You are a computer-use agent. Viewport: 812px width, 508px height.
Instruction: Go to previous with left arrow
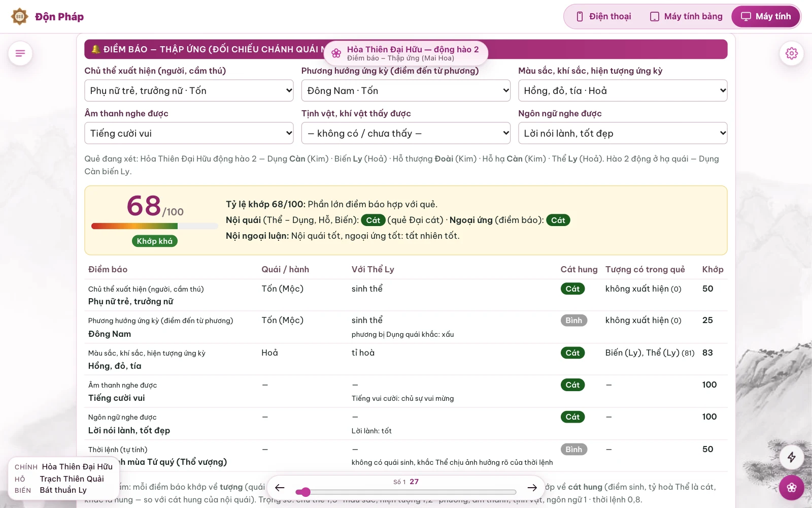pos(280,488)
